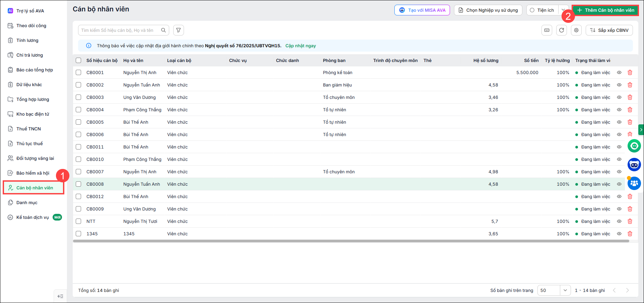The width and height of the screenshot is (644, 303).
Task: Delete employee 1345 with trash icon
Action: 630,234
